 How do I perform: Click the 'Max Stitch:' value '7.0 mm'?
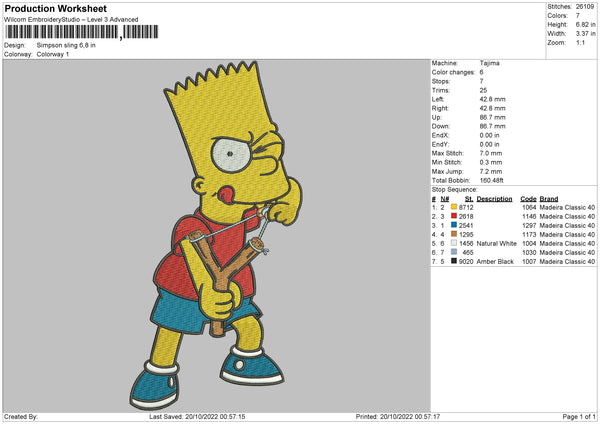491,153
